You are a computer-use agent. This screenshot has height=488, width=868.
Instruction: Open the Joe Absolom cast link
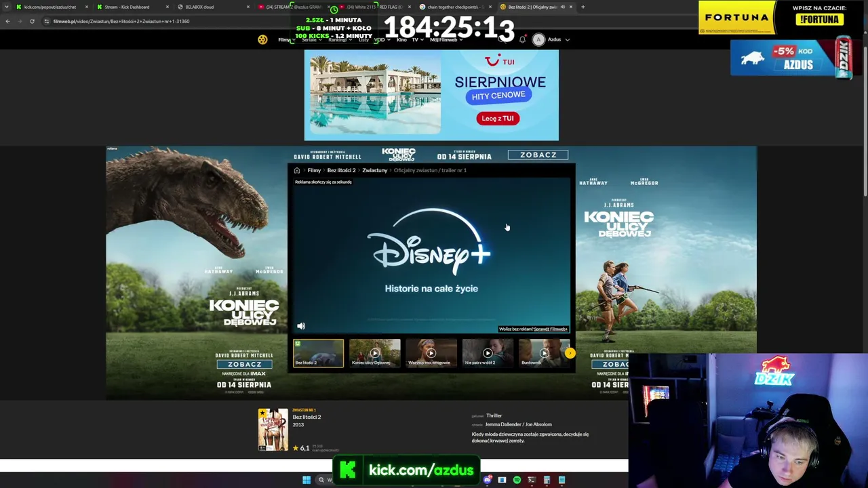[x=538, y=424]
